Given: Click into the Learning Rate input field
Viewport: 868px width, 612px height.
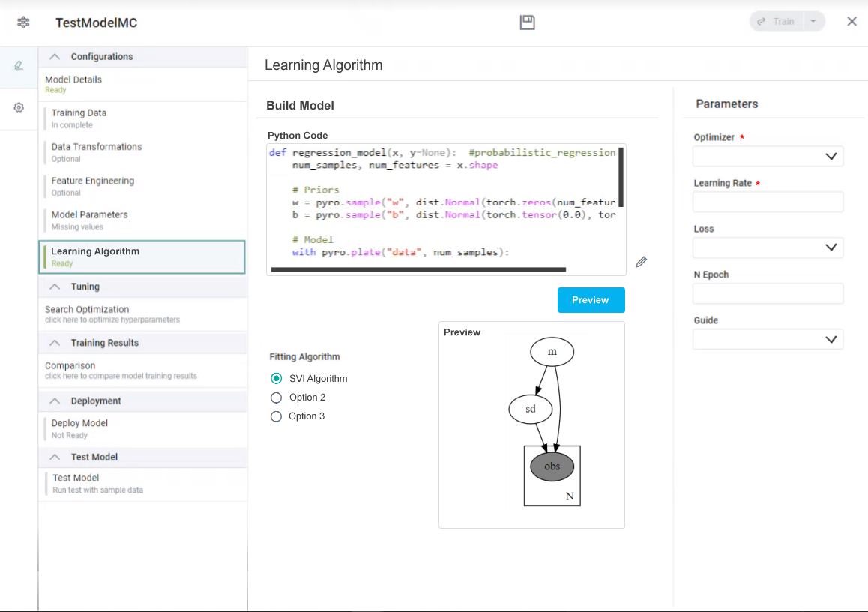Looking at the screenshot, I should tap(768, 202).
